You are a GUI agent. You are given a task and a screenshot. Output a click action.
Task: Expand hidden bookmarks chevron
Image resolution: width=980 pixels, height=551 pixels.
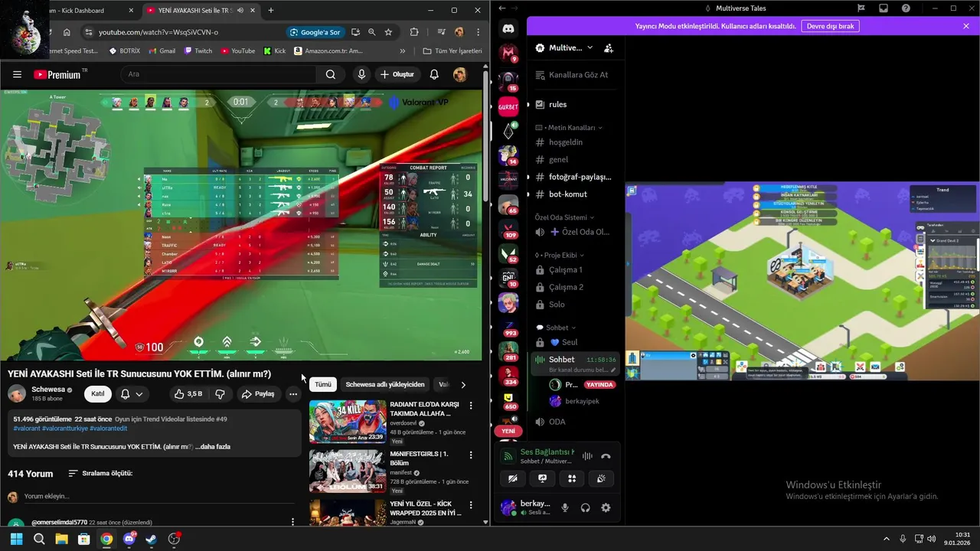click(x=403, y=51)
